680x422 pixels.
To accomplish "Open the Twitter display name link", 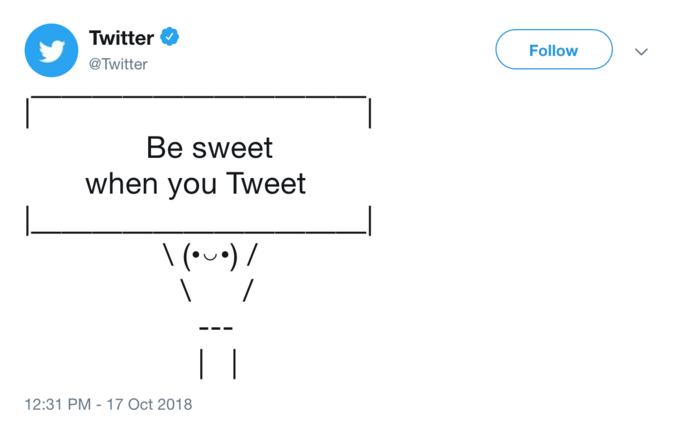I will [x=121, y=39].
